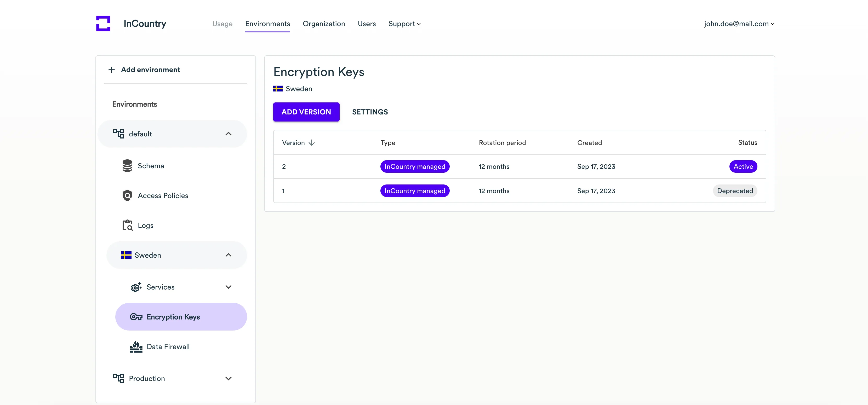This screenshot has width=868, height=405.
Task: Click the Services gear icon
Action: (136, 287)
